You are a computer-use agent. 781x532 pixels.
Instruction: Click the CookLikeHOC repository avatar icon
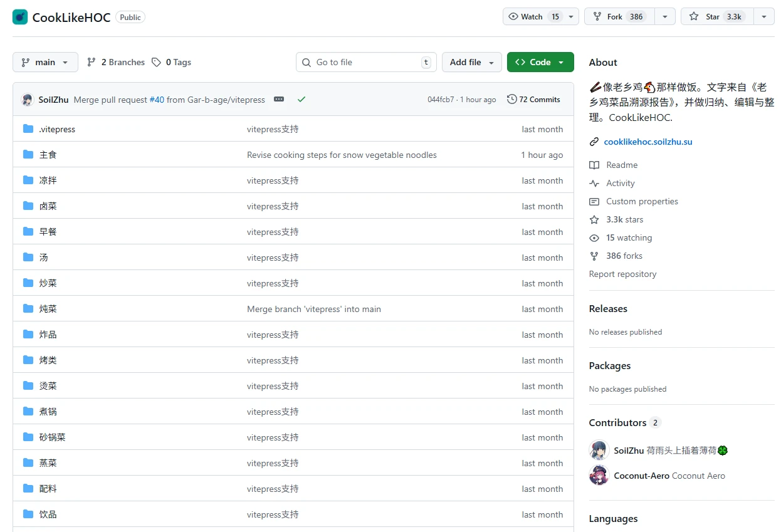[x=20, y=17]
